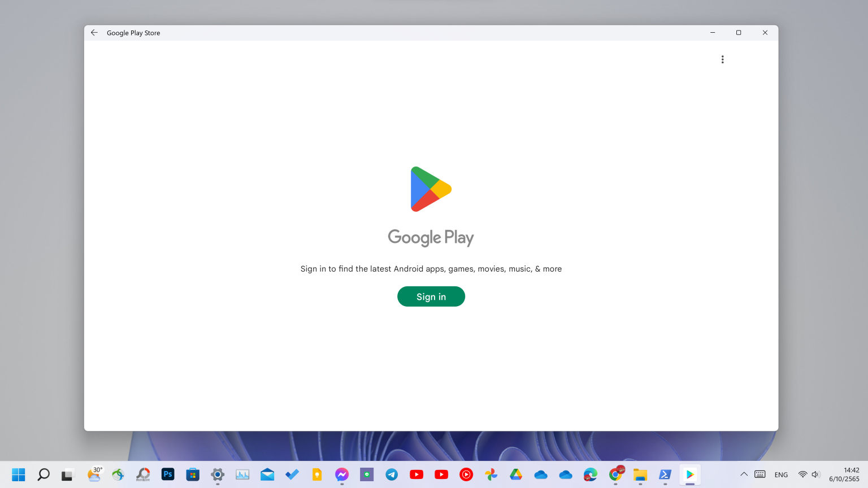The width and height of the screenshot is (868, 488).
Task: Open YouTube from the taskbar
Action: pos(416,474)
